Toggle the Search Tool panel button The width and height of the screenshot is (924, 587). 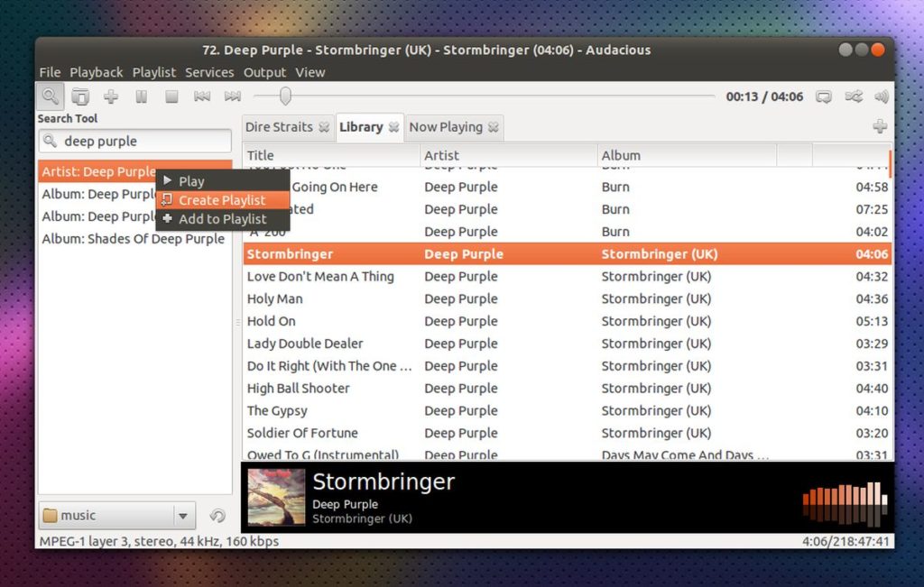pos(50,96)
